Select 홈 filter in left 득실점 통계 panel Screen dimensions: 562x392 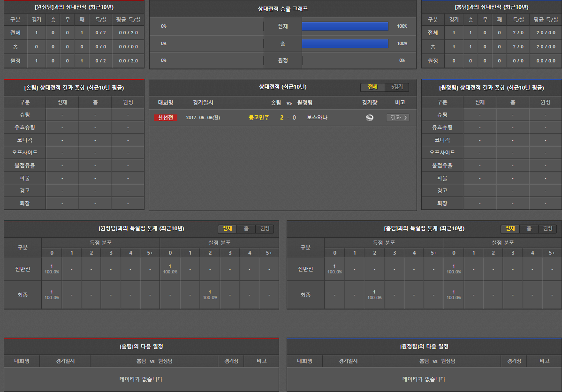[246, 229]
